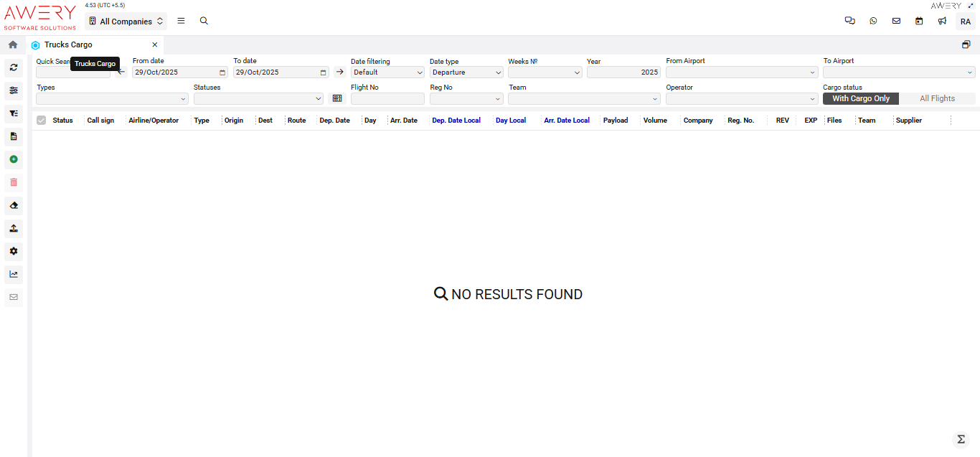Expand the Date filtering dropdown
980x457 pixels.
click(387, 72)
